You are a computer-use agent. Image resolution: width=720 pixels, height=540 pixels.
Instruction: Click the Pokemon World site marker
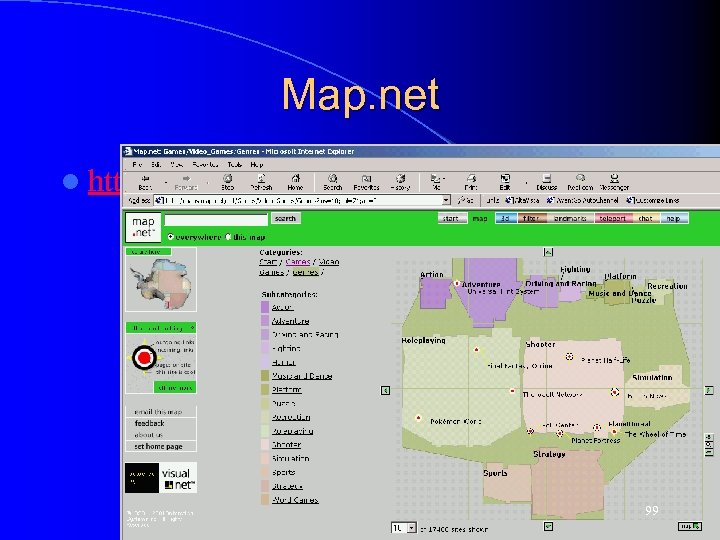418,418
